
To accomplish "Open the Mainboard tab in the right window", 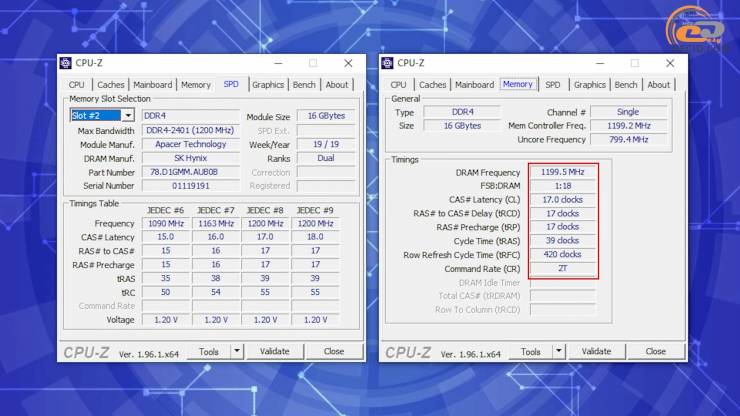I will [x=474, y=85].
